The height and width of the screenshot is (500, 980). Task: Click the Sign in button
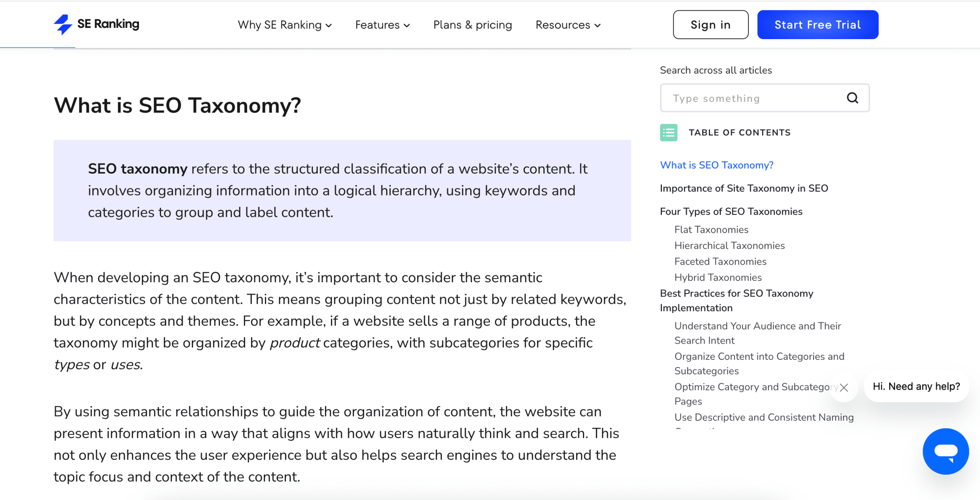(x=710, y=25)
